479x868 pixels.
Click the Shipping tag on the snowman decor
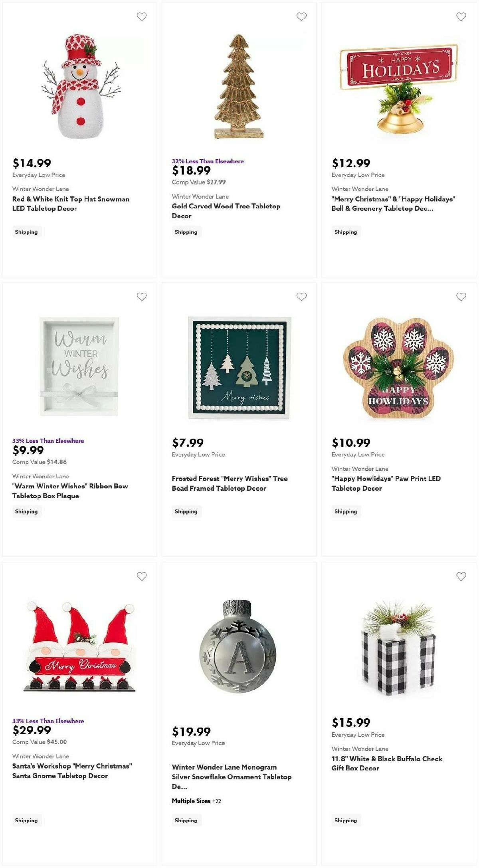pyautogui.click(x=26, y=232)
